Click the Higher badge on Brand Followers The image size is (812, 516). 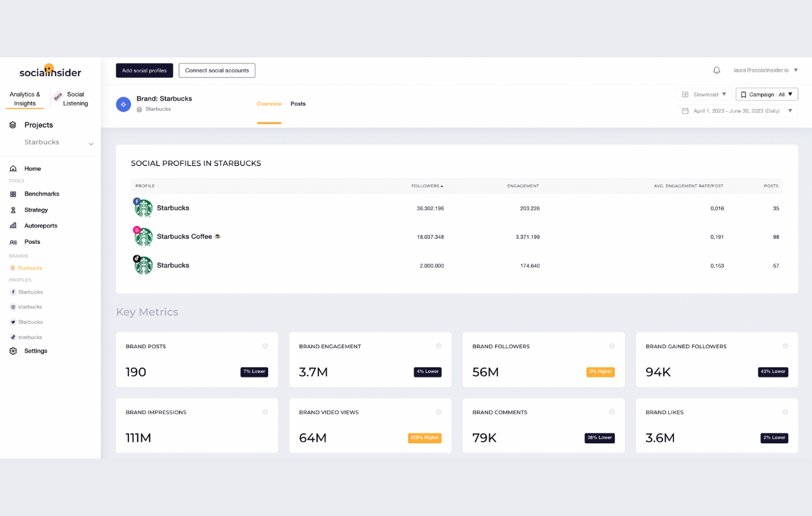tap(601, 372)
